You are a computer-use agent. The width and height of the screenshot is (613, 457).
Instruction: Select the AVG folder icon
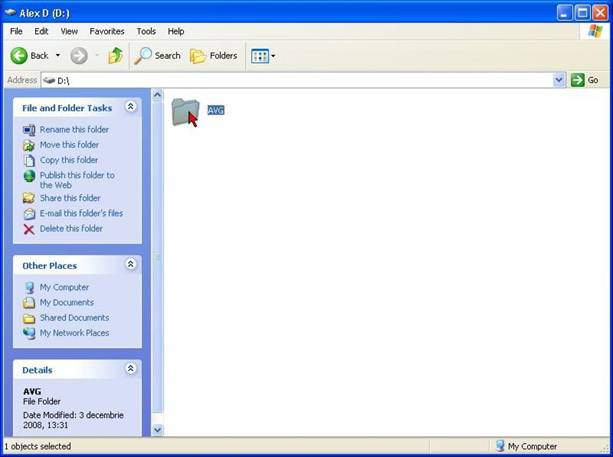pos(185,111)
